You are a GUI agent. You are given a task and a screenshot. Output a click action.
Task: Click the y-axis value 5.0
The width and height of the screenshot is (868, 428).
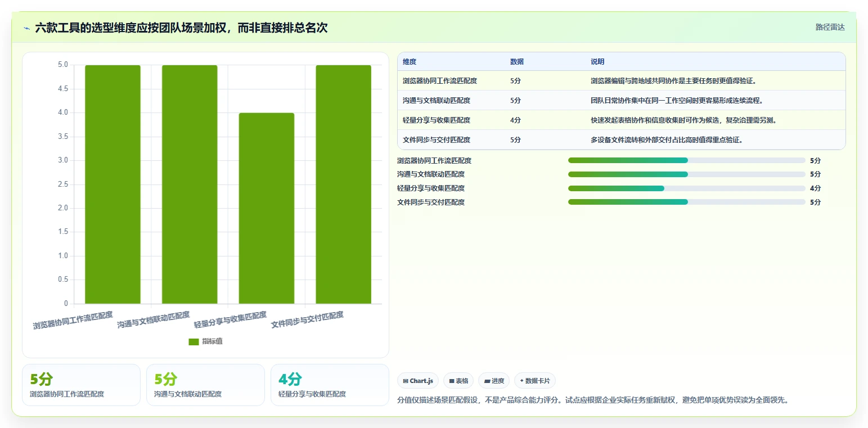[x=62, y=65]
